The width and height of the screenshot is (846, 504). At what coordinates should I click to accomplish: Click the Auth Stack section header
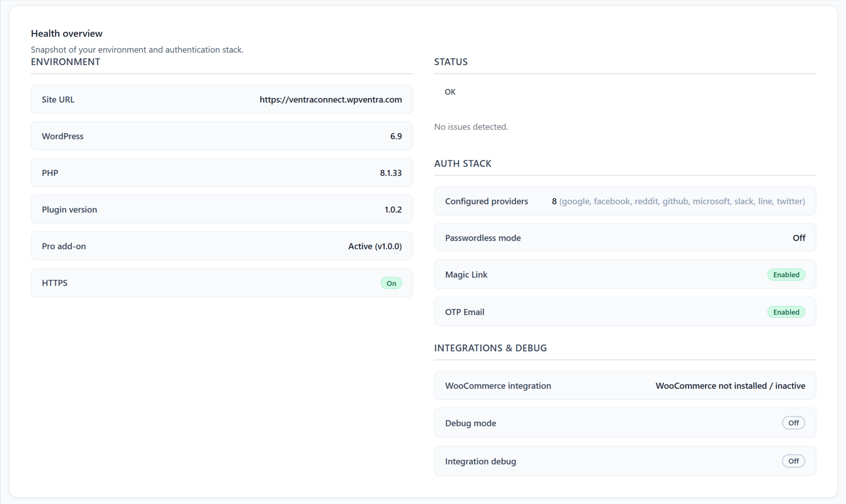pyautogui.click(x=462, y=163)
